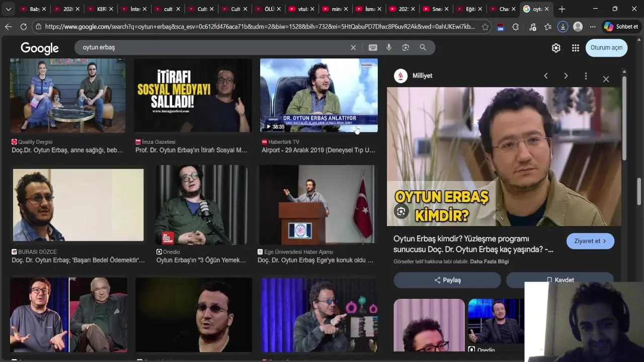Click the Doç. Dr. Oytun Erbaş Ege'ye konuk oldu caption

click(315, 260)
